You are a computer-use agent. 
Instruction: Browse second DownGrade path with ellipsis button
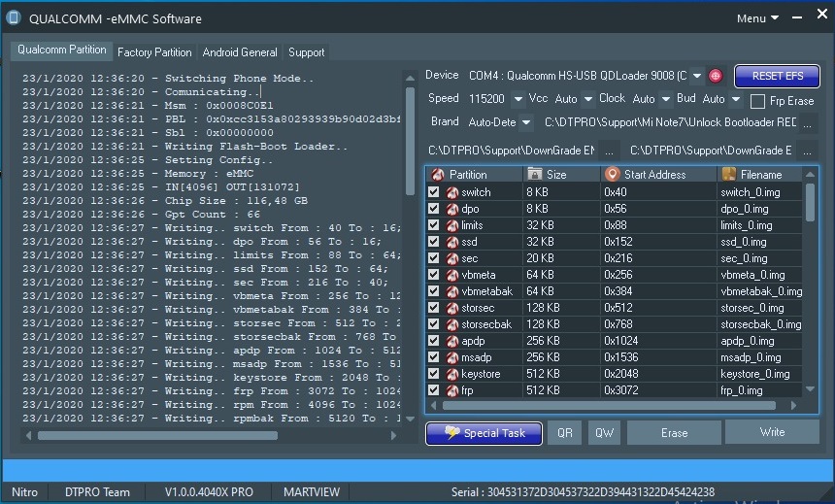[x=807, y=151]
